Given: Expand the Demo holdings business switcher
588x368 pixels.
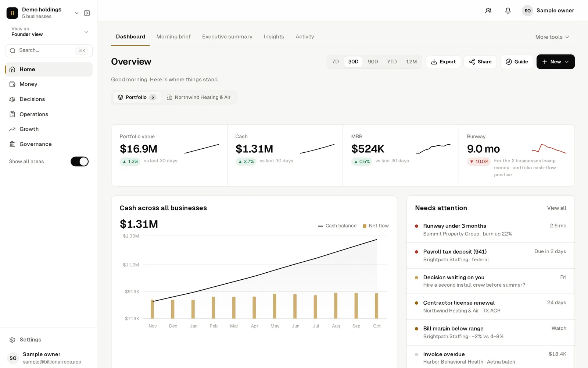Looking at the screenshot, I should pos(77,13).
